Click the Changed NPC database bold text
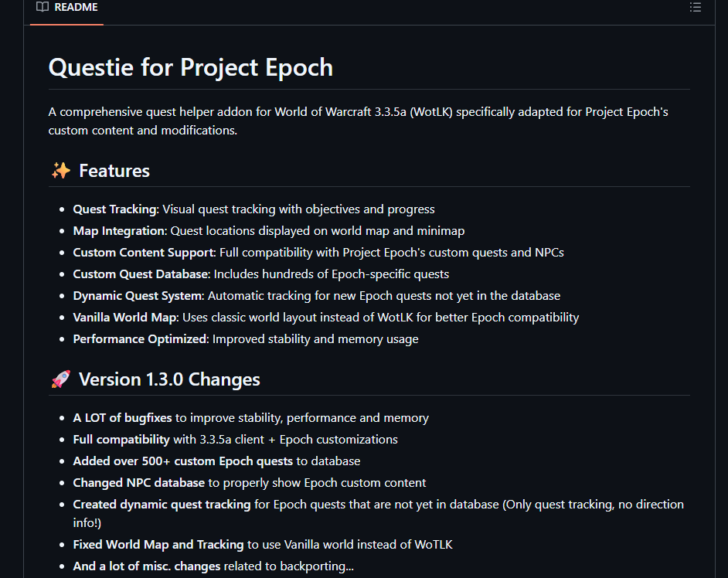This screenshot has height=578, width=728. click(139, 483)
